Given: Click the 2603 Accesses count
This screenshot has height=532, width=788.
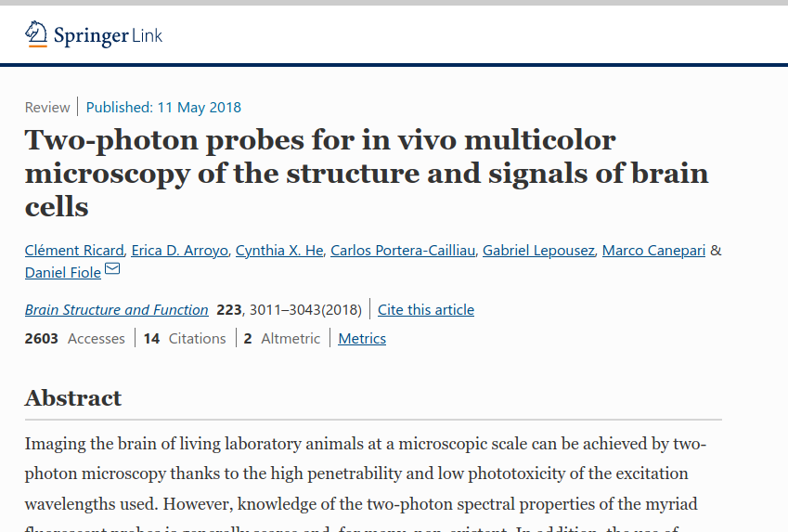Looking at the screenshot, I should point(75,338).
